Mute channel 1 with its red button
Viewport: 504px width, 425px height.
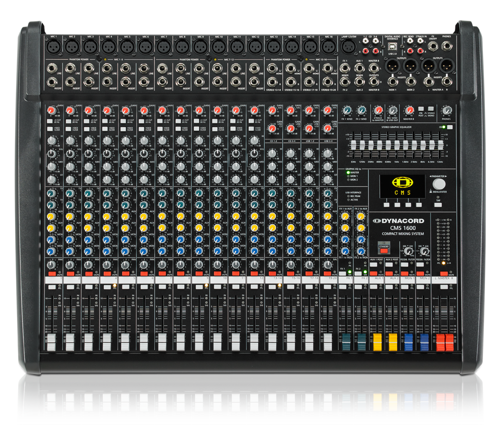51,274
